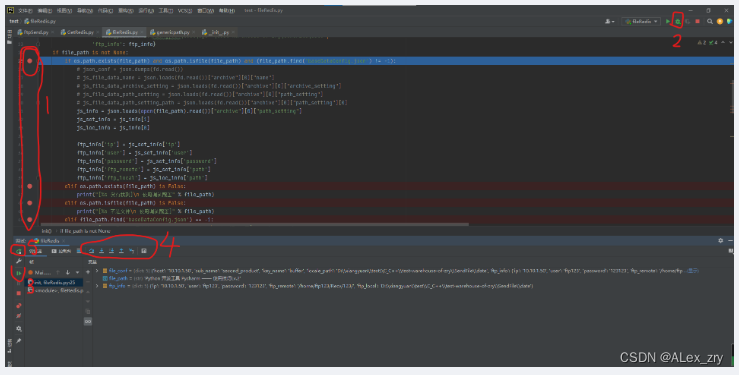Click the Run to Cursor icon
The width and height of the screenshot is (739, 375).
(132, 251)
